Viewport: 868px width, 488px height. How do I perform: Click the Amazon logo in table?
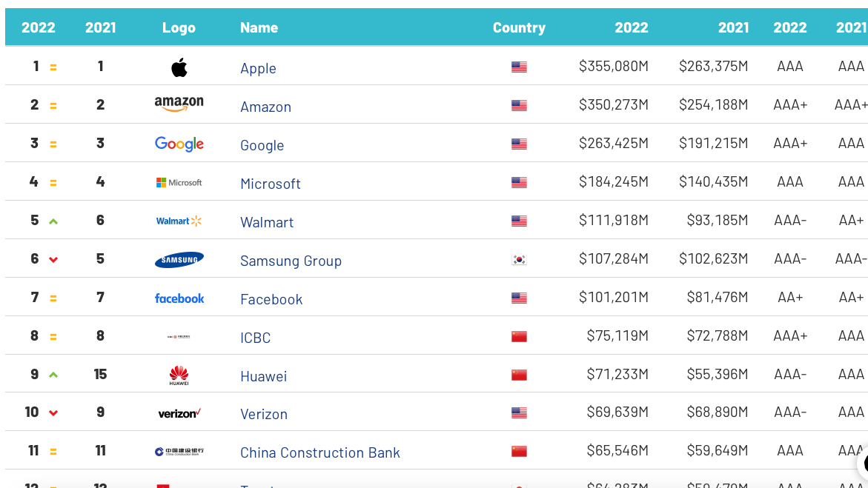(x=179, y=104)
